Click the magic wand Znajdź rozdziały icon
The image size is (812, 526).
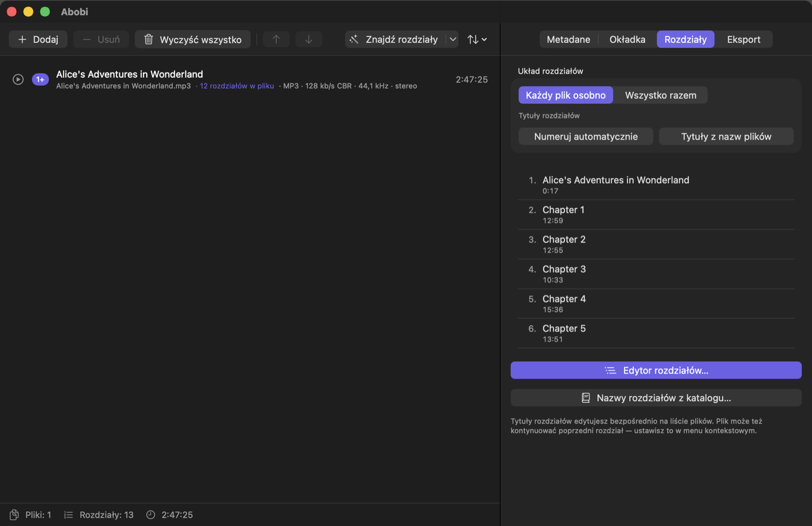point(354,39)
